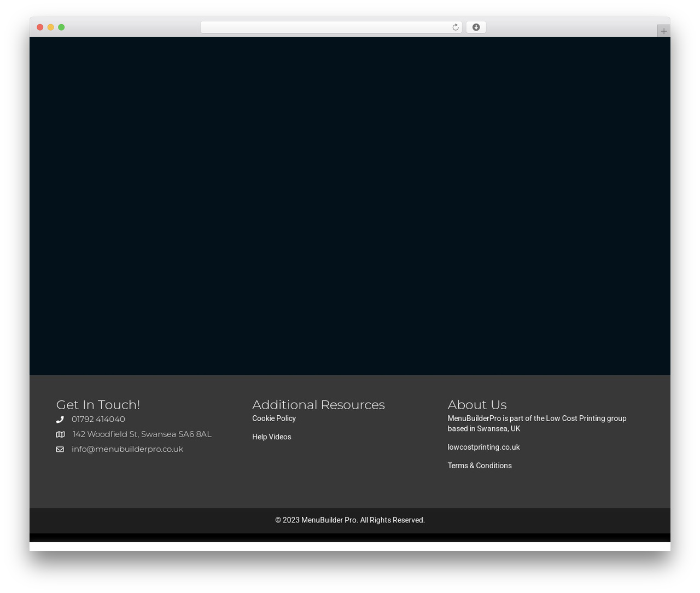The image size is (700, 593).
Task: Open the Cookie Policy link
Action: [274, 418]
